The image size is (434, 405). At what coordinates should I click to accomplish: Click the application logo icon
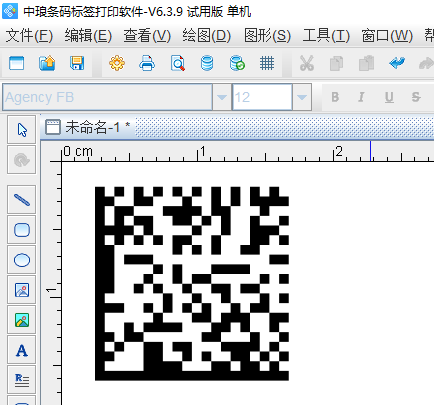(x=10, y=11)
